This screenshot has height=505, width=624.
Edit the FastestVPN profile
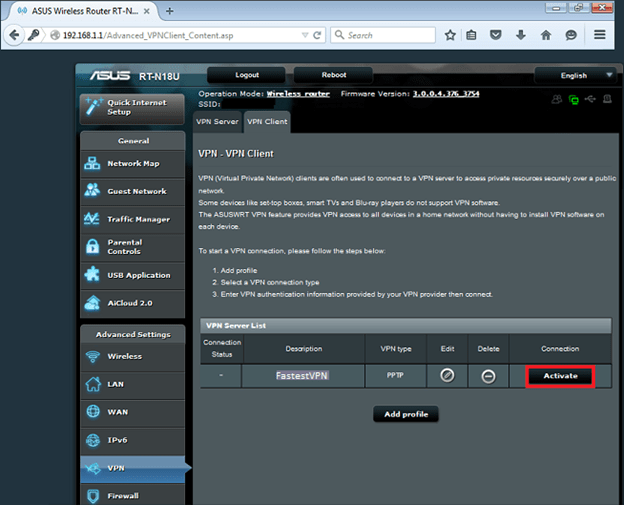(x=447, y=375)
